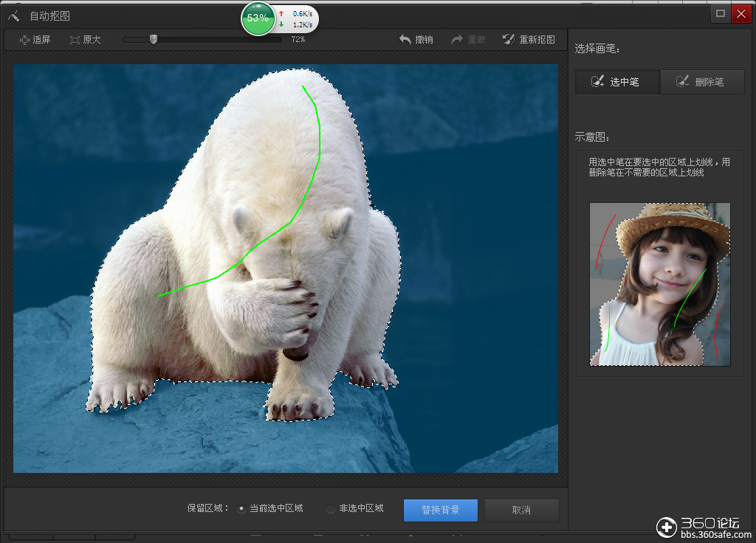The width and height of the screenshot is (756, 543).
Task: Click the sample girl photo thumbnail
Action: [x=659, y=284]
